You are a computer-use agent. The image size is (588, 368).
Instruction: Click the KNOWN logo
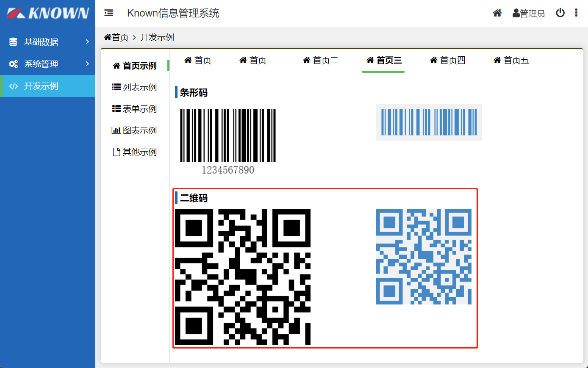[x=47, y=13]
